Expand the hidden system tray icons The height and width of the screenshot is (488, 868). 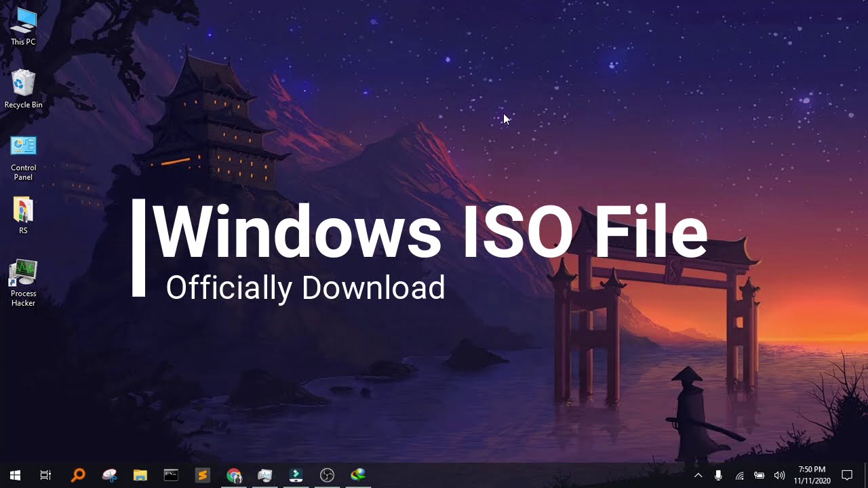pos(698,475)
